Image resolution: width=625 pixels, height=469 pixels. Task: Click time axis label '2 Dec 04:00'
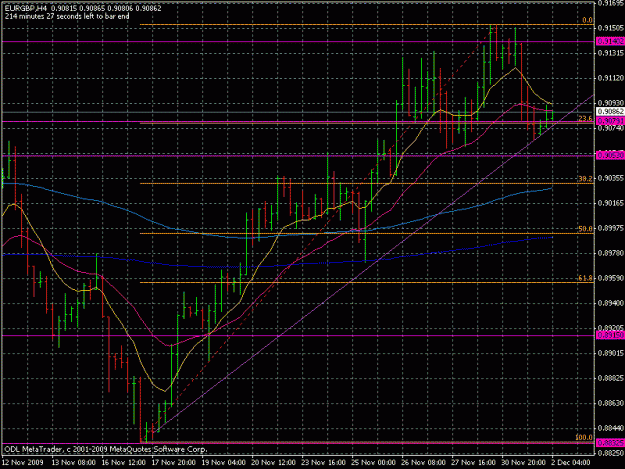pyautogui.click(x=572, y=463)
